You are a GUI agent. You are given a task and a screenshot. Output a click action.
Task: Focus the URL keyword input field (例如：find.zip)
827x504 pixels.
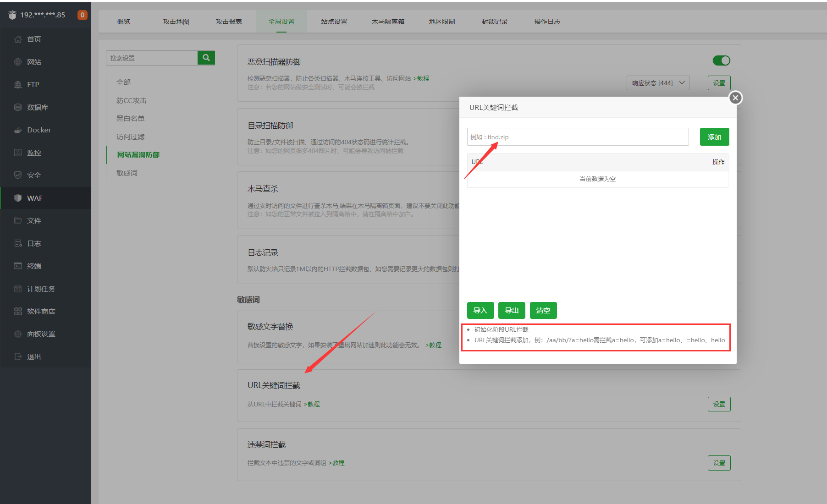(578, 137)
